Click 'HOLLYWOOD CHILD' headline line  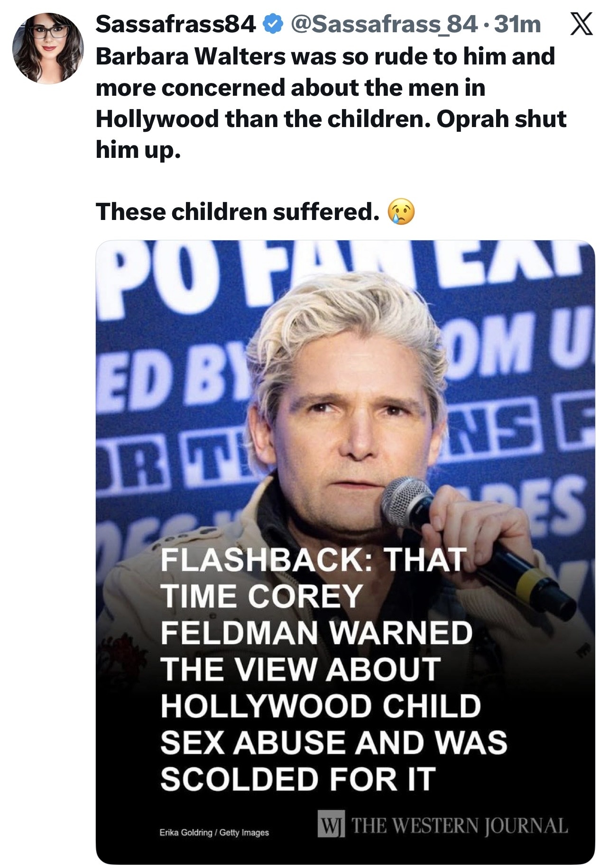321,705
